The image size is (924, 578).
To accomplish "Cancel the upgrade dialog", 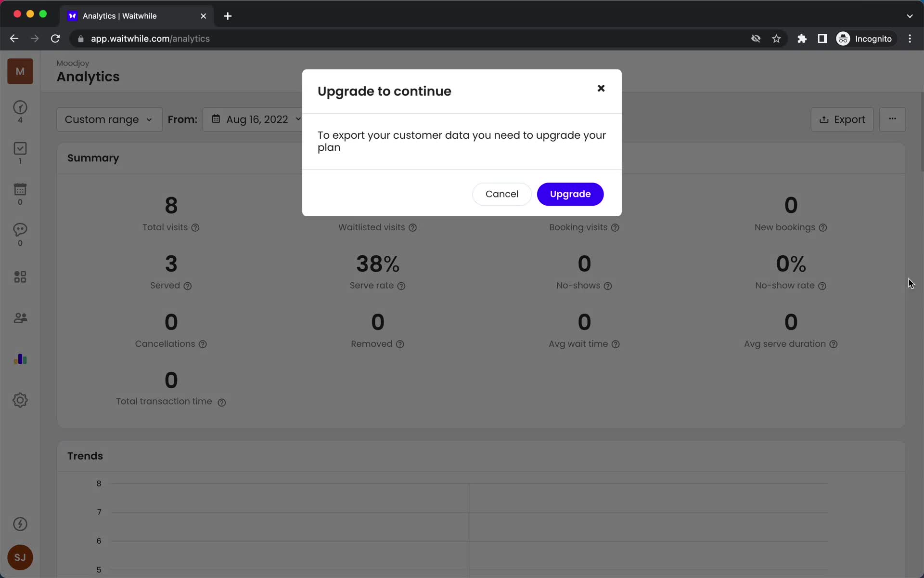I will coord(501,194).
